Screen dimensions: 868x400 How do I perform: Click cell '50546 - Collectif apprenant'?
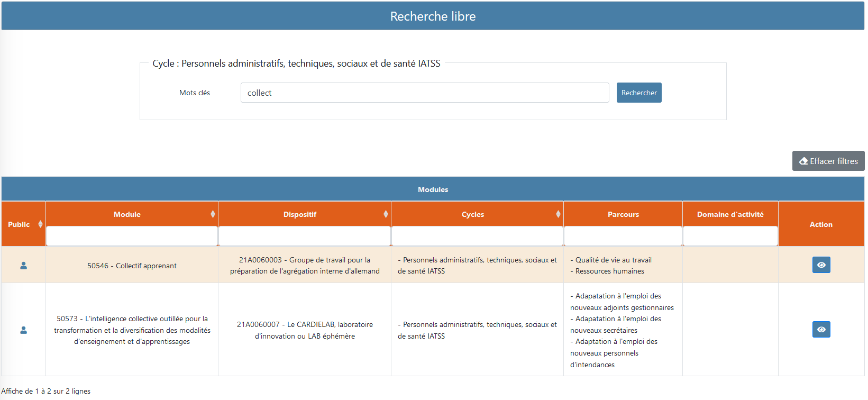click(132, 266)
